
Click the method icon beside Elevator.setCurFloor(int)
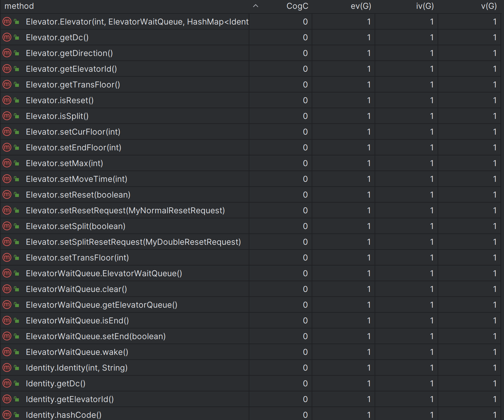point(7,132)
